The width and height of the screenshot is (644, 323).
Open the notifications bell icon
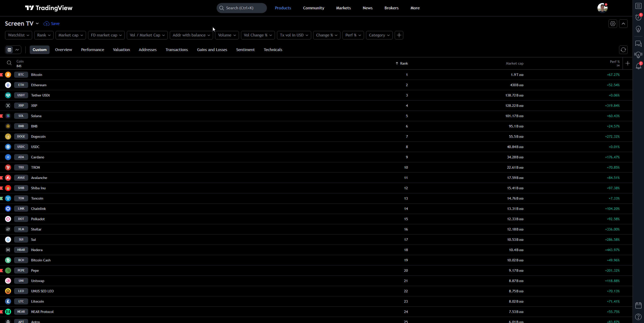[x=638, y=66]
